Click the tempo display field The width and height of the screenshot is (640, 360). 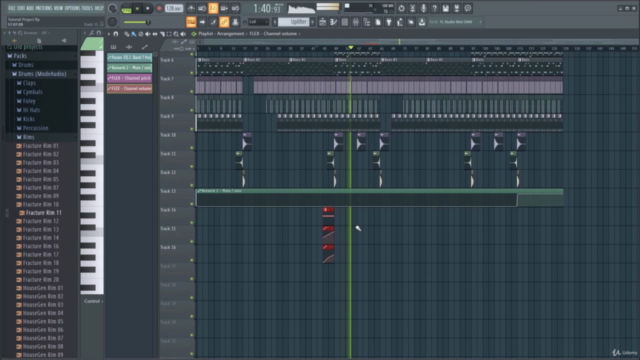click(x=173, y=8)
